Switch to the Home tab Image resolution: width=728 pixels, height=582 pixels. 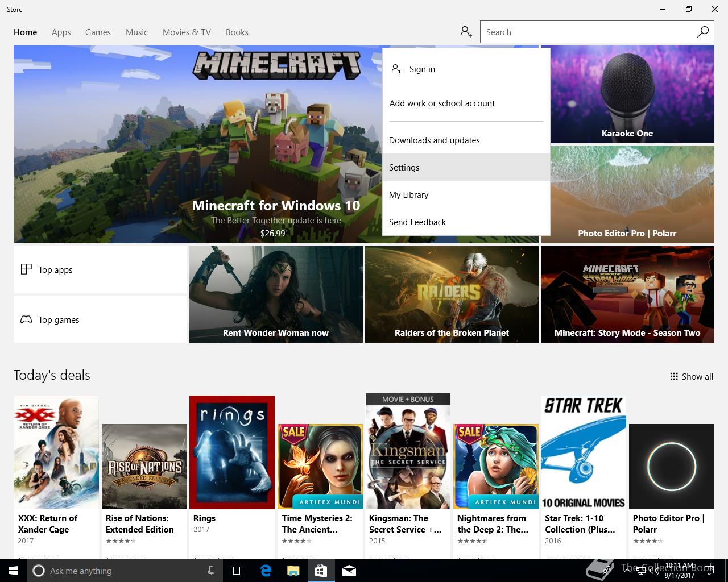[x=26, y=32]
